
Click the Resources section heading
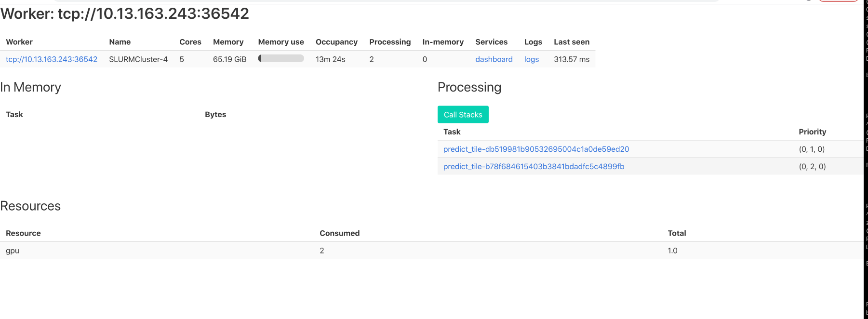tap(30, 206)
